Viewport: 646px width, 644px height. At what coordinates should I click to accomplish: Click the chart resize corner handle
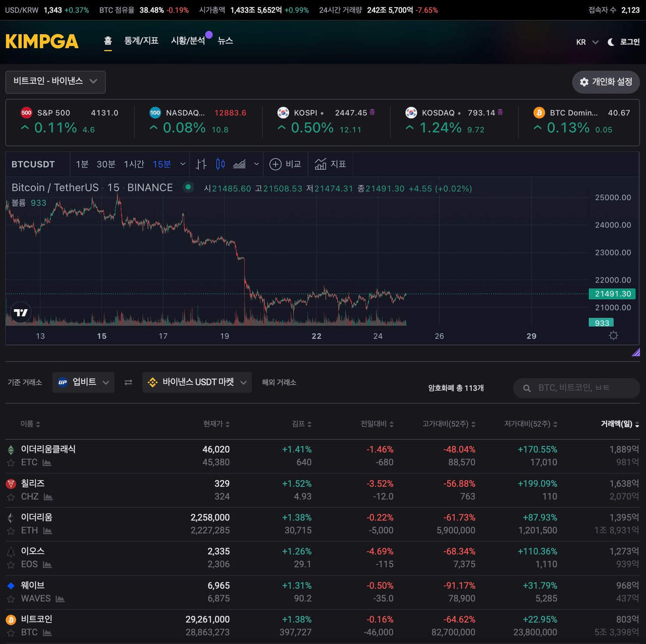[x=636, y=352]
